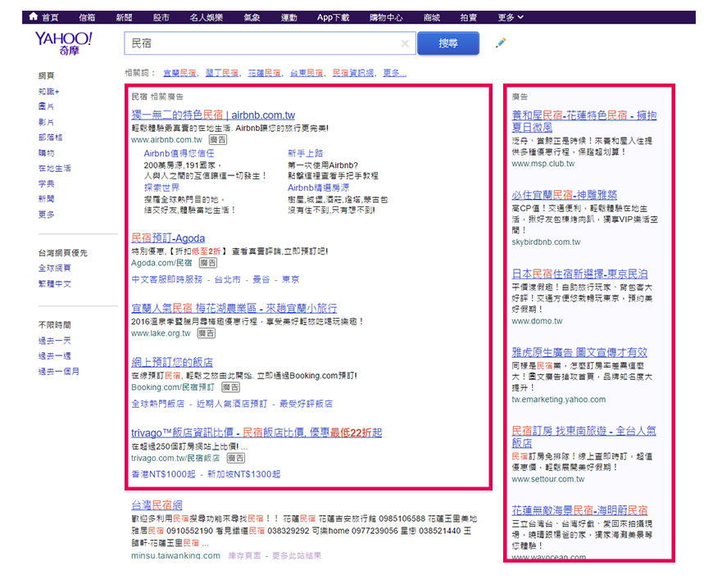The image size is (713, 588).
Task: Open the 必住宜蘭民宿-神雕雅築 side ad
Action: click(565, 195)
